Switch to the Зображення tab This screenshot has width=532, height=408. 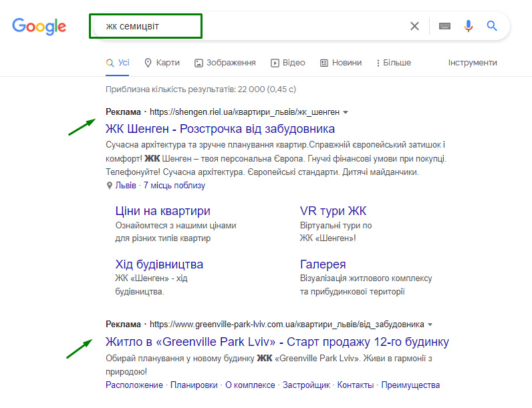[225, 63]
